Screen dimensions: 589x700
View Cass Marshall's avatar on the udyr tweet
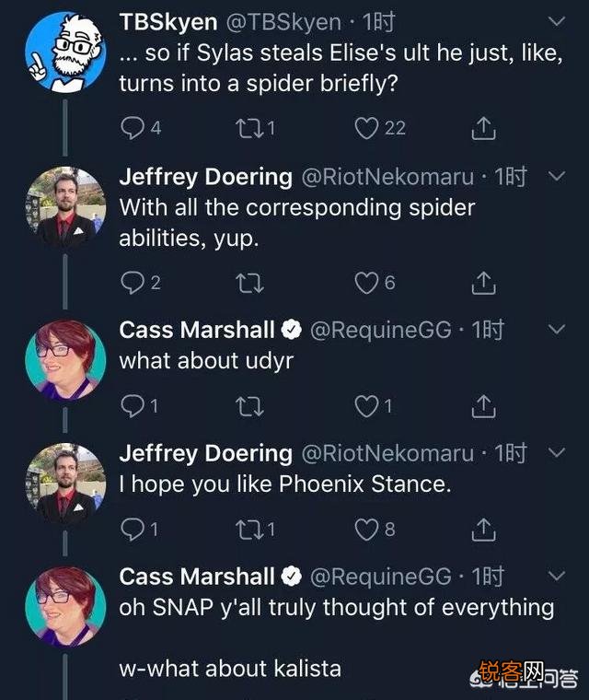coord(65,360)
